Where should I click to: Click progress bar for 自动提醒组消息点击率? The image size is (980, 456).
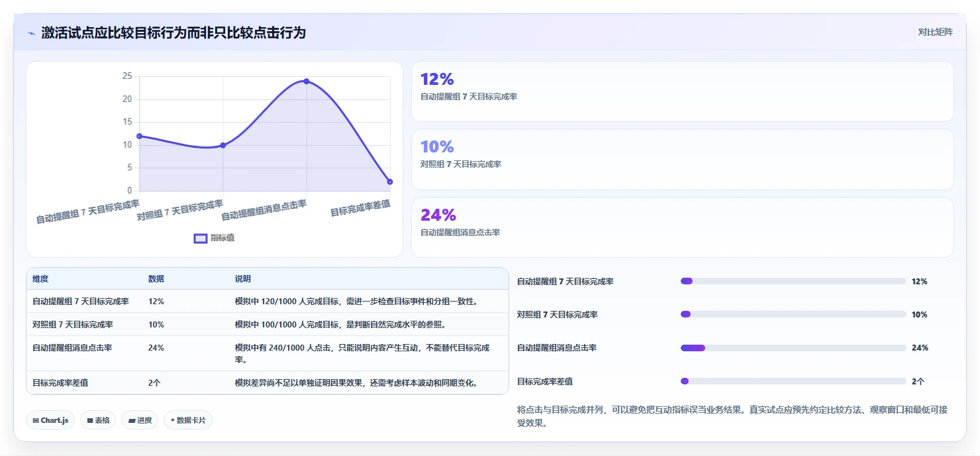click(793, 347)
